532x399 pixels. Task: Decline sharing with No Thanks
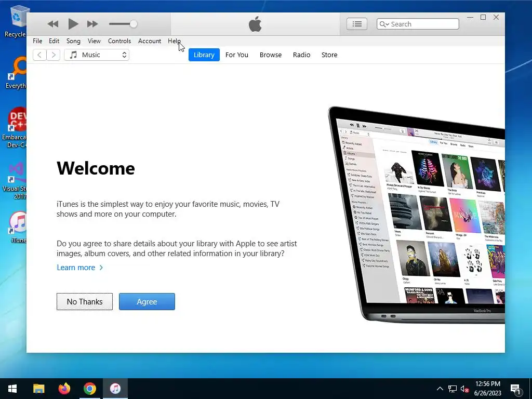click(x=85, y=302)
